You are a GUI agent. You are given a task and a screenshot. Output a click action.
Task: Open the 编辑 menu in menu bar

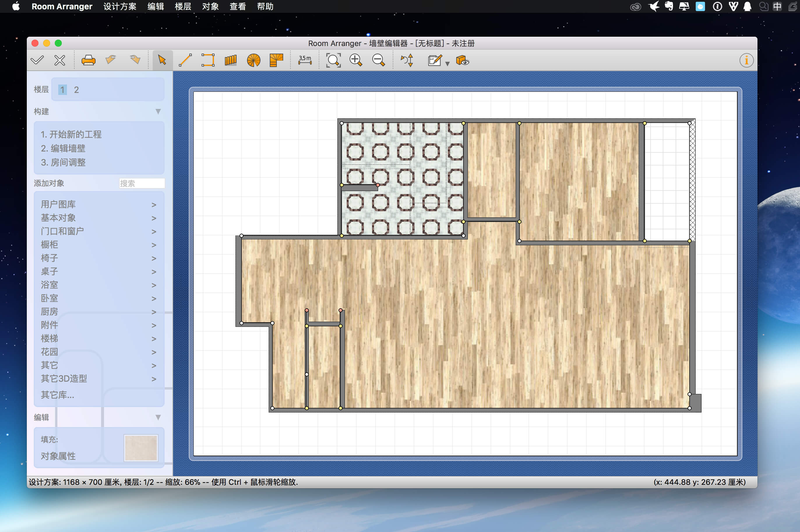[x=156, y=6]
